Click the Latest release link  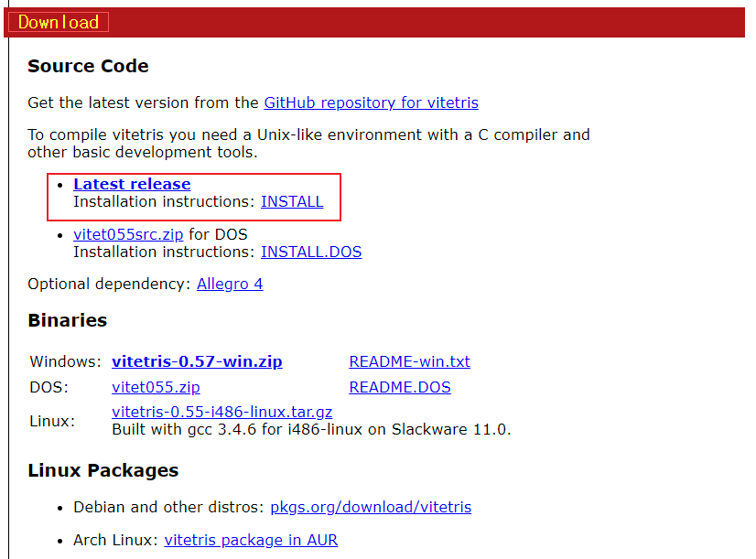point(132,184)
